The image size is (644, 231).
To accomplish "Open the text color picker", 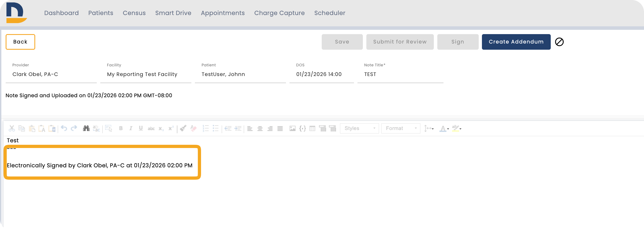I will [444, 129].
